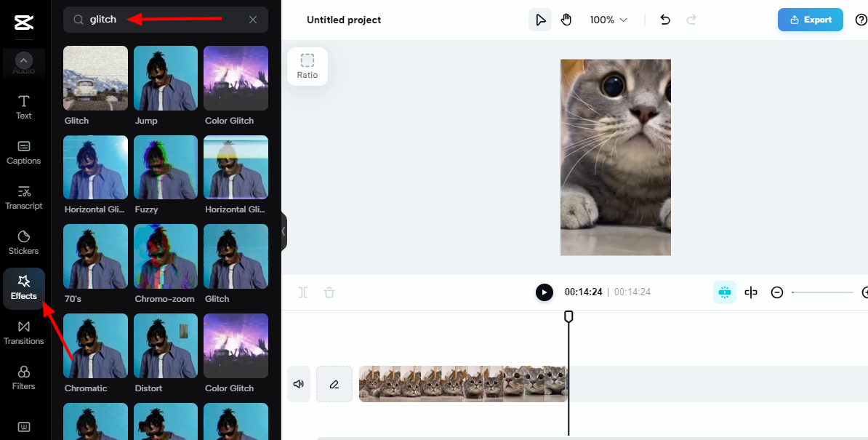868x440 pixels.
Task: Apply the Fuzzy effect
Action: click(x=166, y=167)
